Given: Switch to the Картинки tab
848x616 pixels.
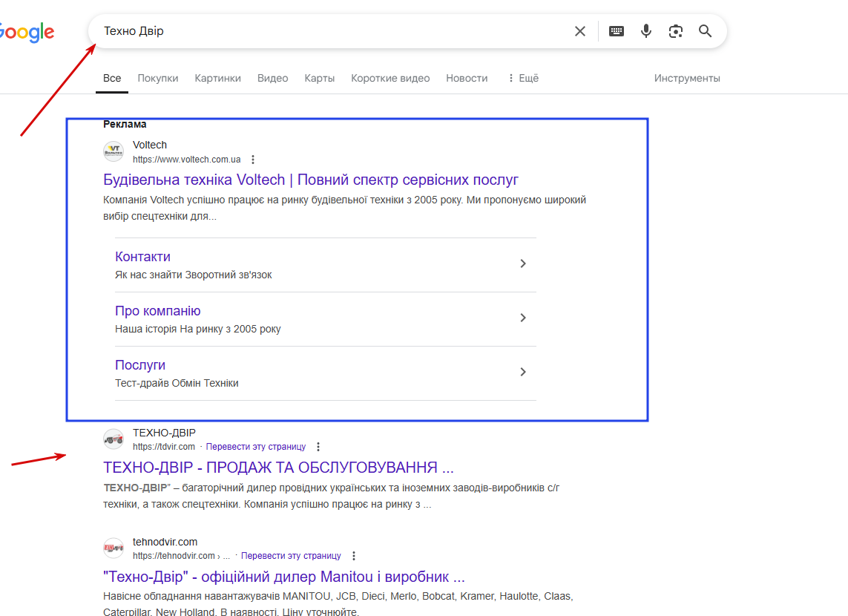Looking at the screenshot, I should click(218, 79).
